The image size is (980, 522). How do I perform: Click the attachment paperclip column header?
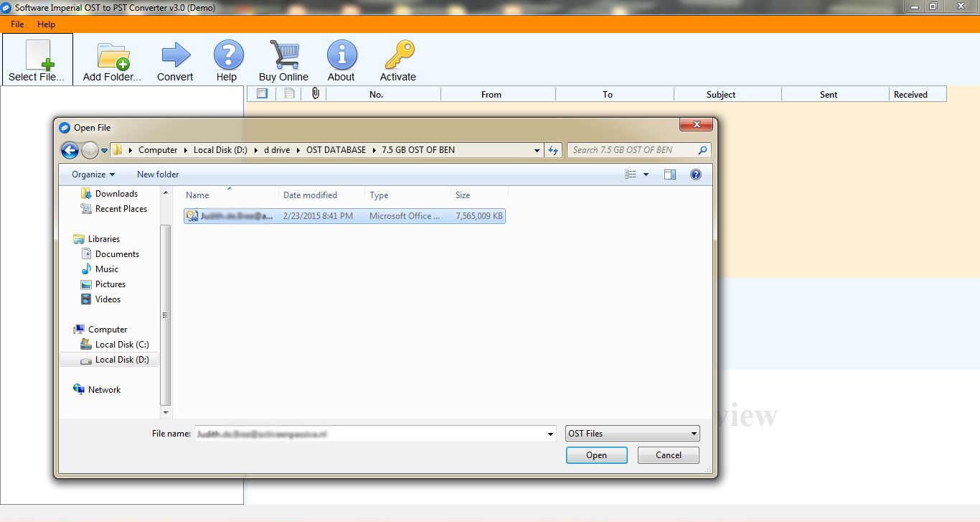tap(315, 93)
